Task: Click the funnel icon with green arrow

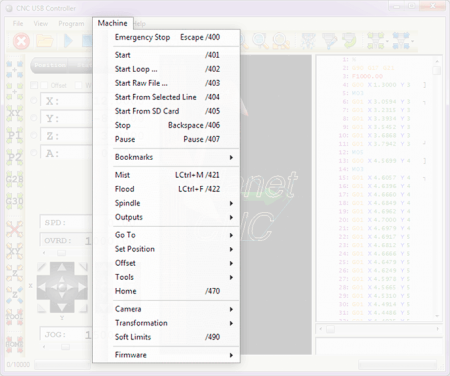Action: [x=349, y=41]
